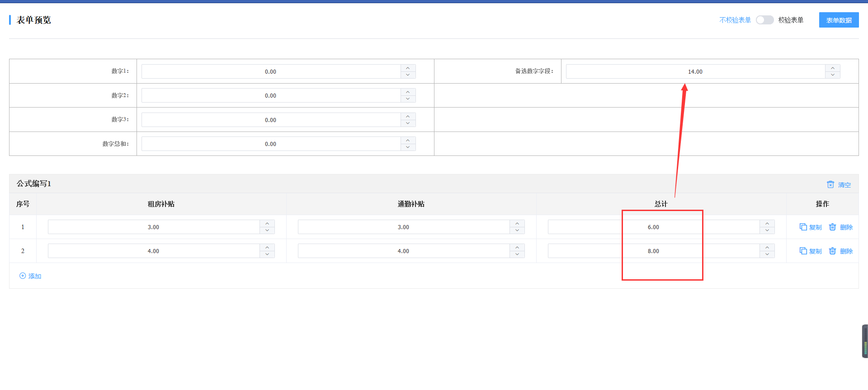Screen dimensions: 868x390
Task: Click 复制 text in row 1
Action: pos(816,227)
